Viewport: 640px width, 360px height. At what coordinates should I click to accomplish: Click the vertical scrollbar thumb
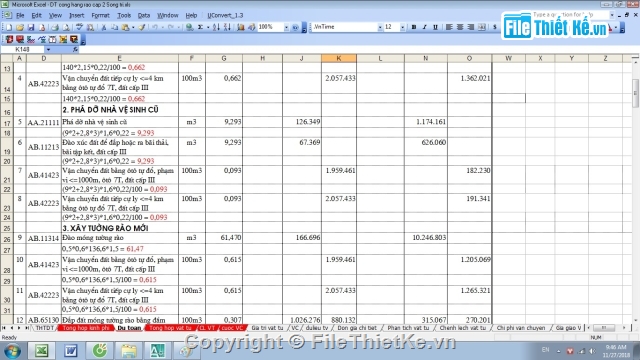[x=636, y=93]
